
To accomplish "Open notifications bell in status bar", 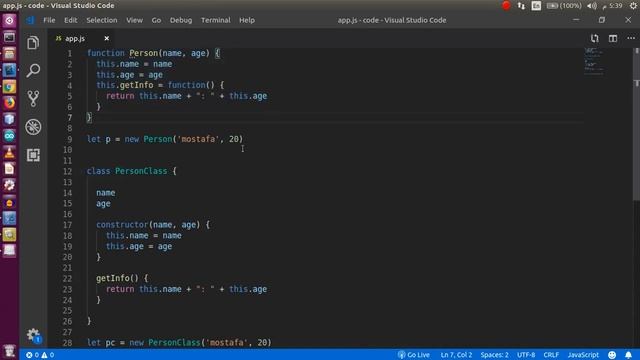I will click(629, 355).
